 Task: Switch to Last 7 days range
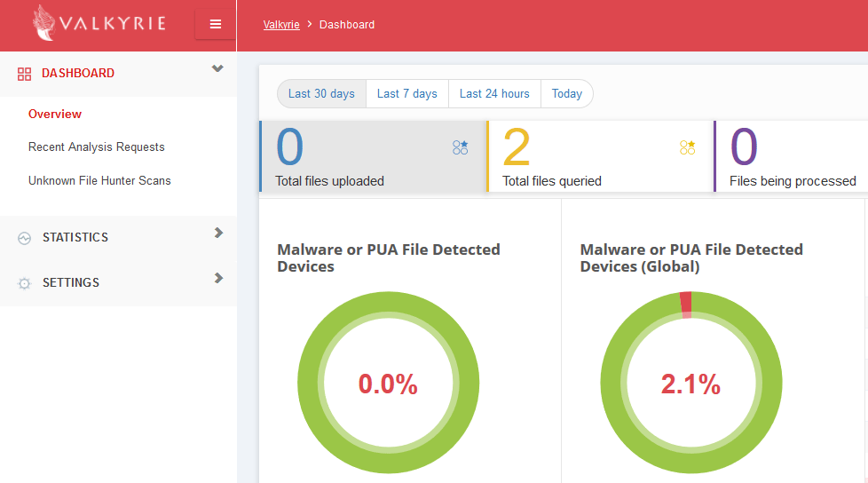click(x=406, y=94)
